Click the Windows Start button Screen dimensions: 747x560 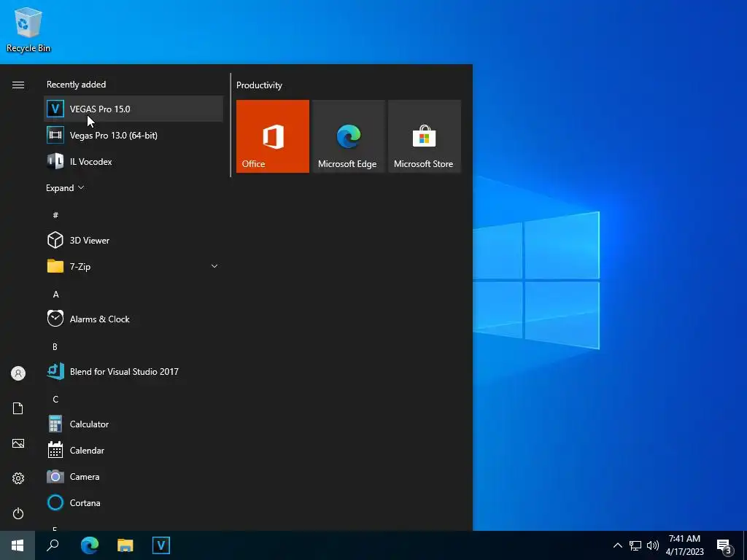pos(18,545)
